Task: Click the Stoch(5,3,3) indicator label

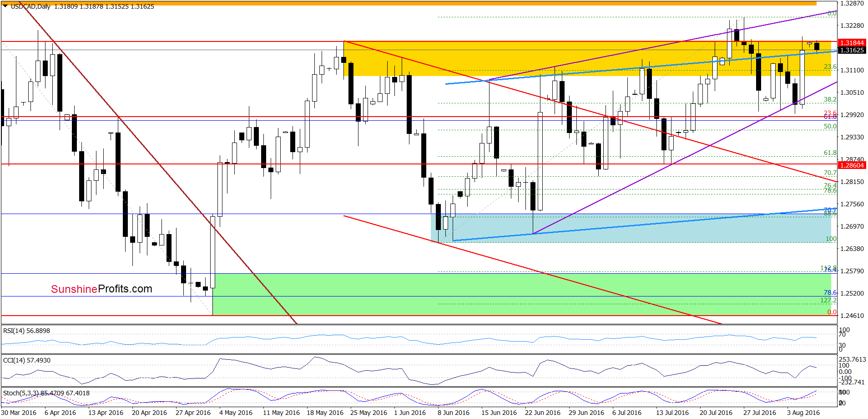Action: tap(46, 393)
